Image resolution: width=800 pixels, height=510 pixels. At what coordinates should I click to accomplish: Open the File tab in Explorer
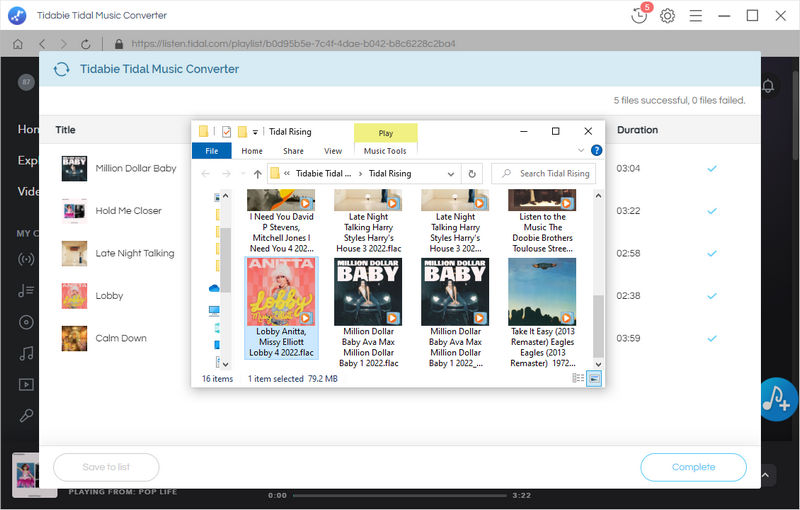(x=212, y=151)
